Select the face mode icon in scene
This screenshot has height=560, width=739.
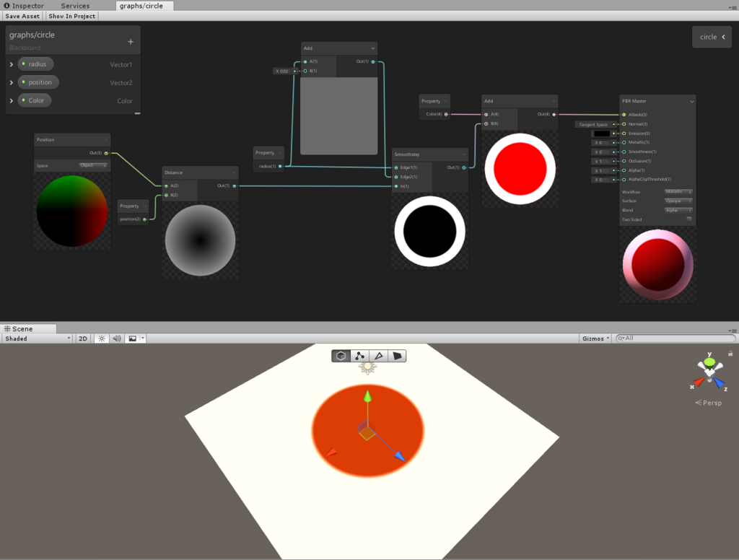pos(397,356)
